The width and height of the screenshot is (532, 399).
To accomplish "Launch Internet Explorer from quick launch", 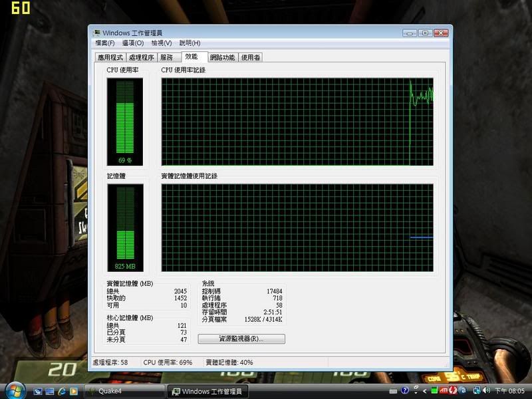I will (62, 391).
